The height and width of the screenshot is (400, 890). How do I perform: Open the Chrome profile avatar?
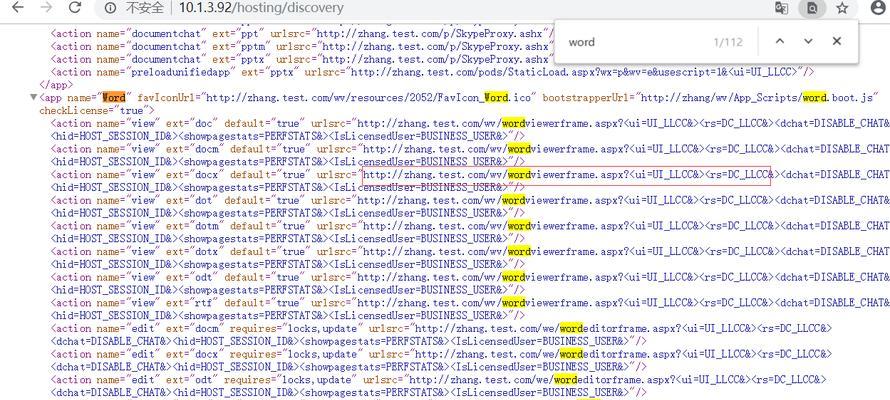click(x=878, y=8)
